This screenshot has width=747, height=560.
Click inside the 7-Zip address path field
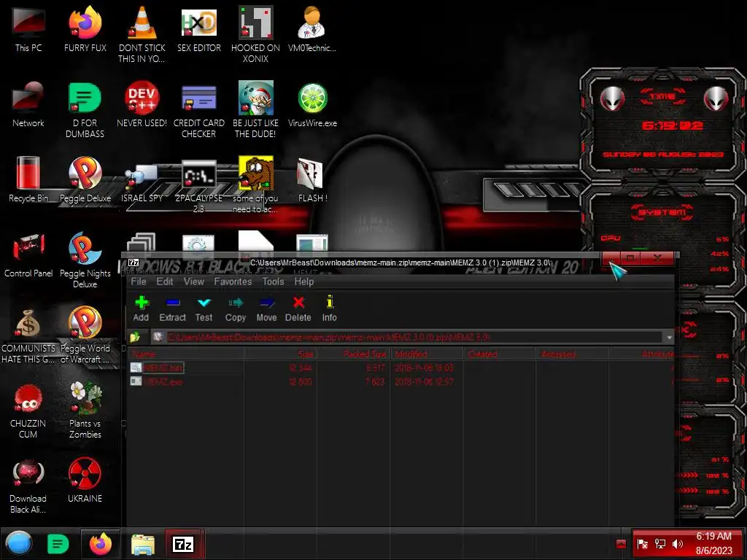407,337
